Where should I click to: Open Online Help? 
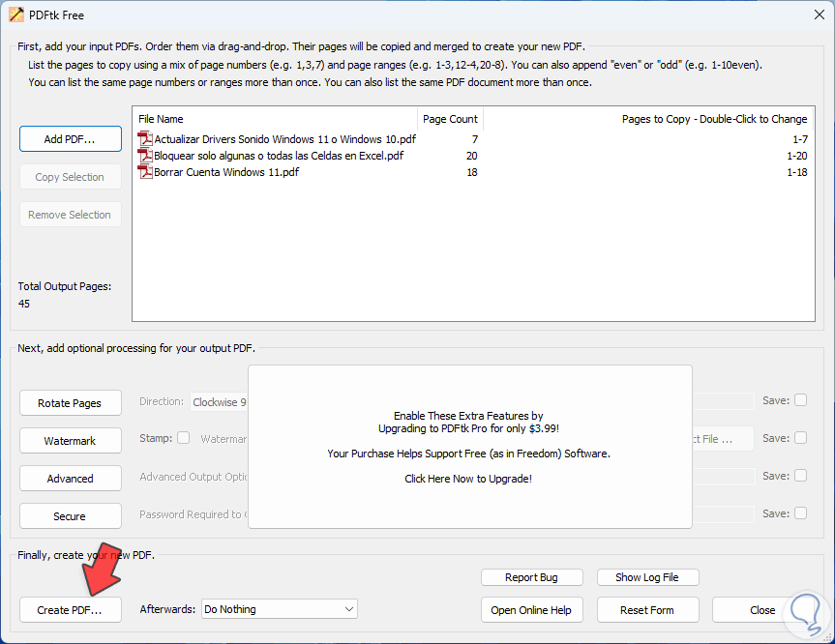[x=531, y=610]
